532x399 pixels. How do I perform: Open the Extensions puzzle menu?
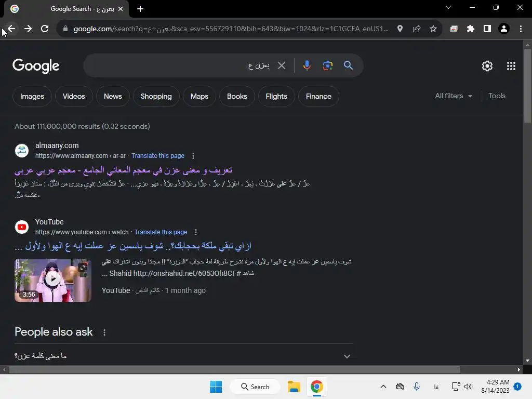click(471, 29)
